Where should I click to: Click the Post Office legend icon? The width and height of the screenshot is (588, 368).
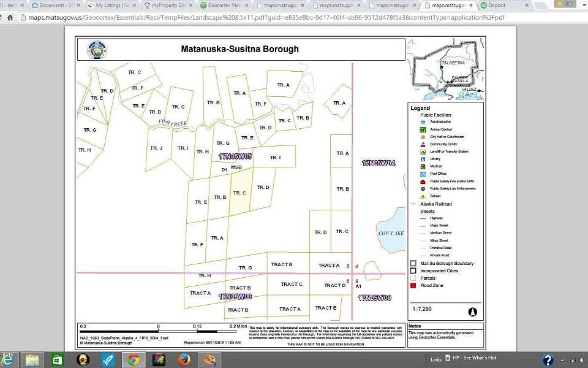click(x=423, y=174)
